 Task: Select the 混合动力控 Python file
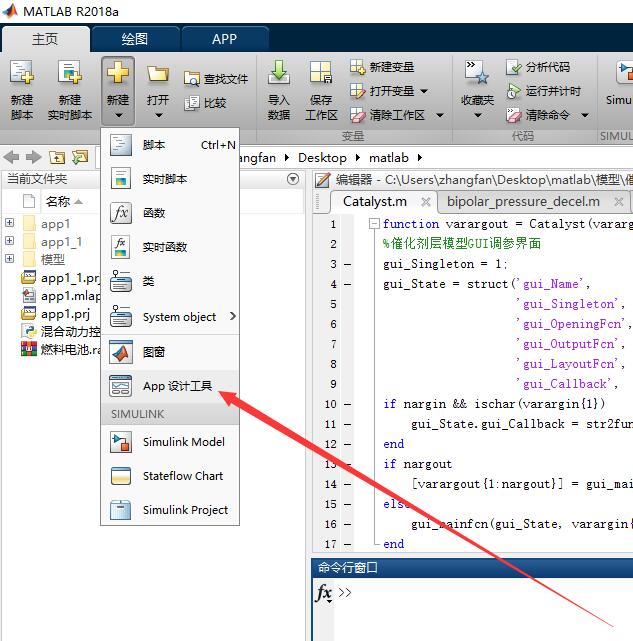point(61,332)
